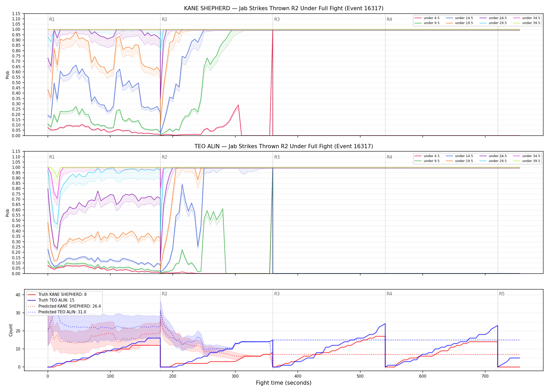Viewport: 549px width, 392px height.
Task: Click the TEO ALIN jab strikes chart title
Action: (284, 146)
